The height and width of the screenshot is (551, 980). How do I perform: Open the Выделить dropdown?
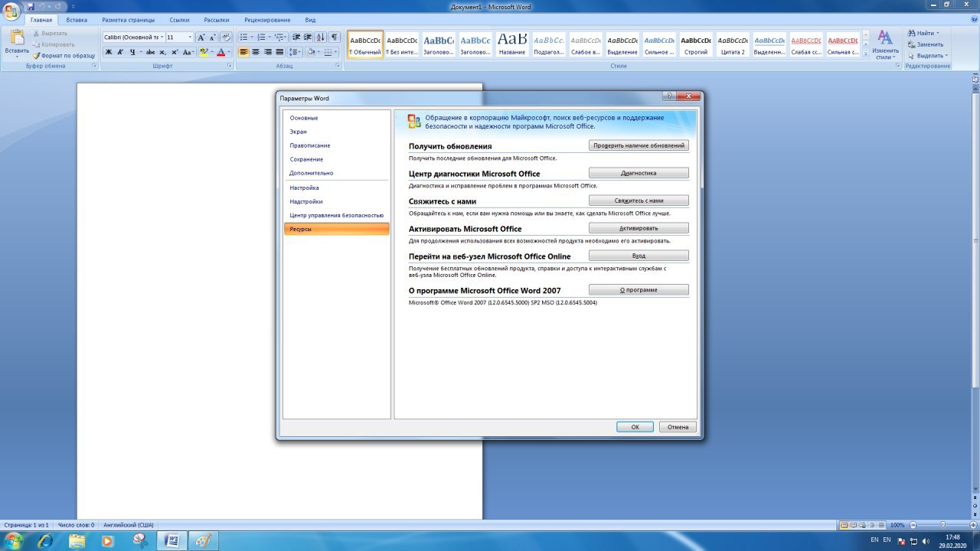[927, 55]
